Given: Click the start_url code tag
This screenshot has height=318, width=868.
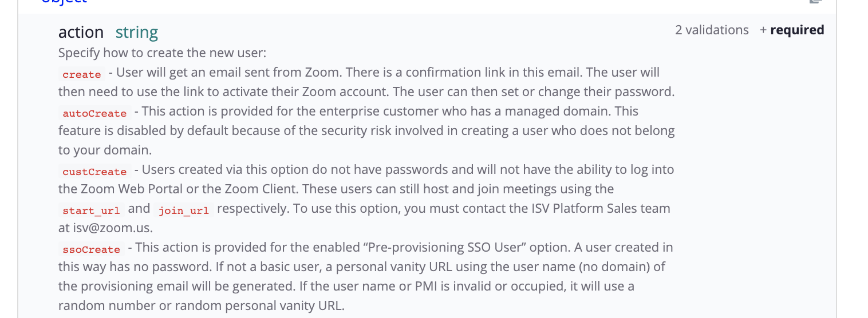Looking at the screenshot, I should pyautogui.click(x=91, y=210).
